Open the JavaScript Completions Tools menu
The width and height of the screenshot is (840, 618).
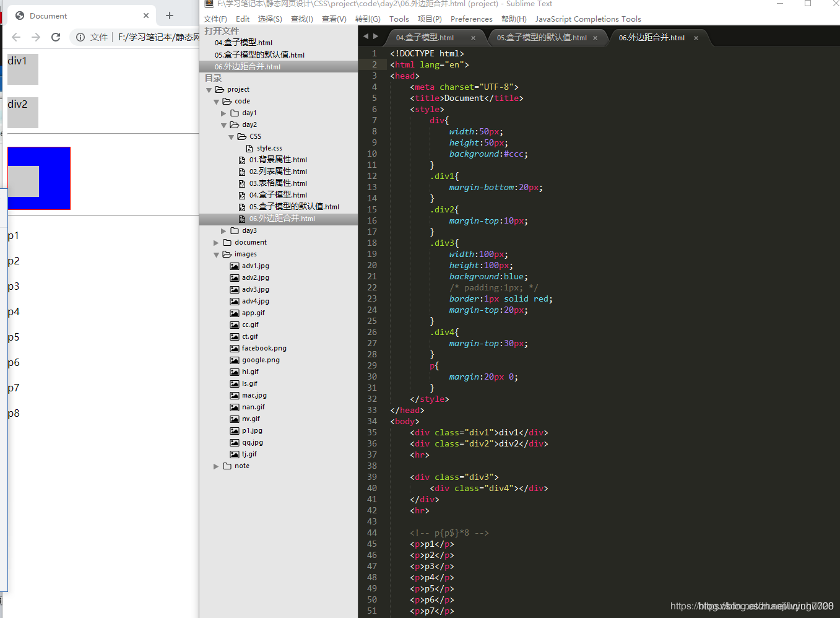pos(588,19)
